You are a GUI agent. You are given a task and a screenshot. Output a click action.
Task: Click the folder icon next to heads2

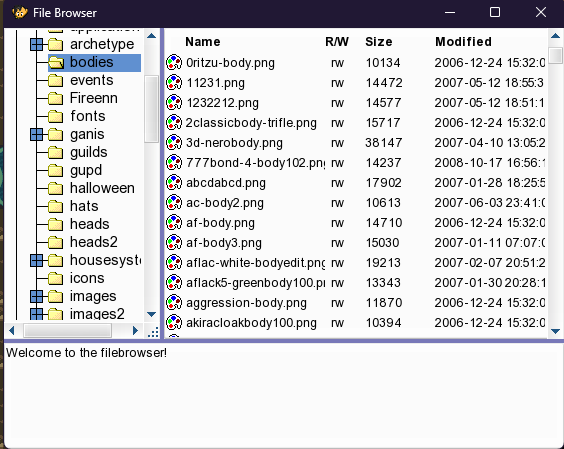(x=55, y=242)
